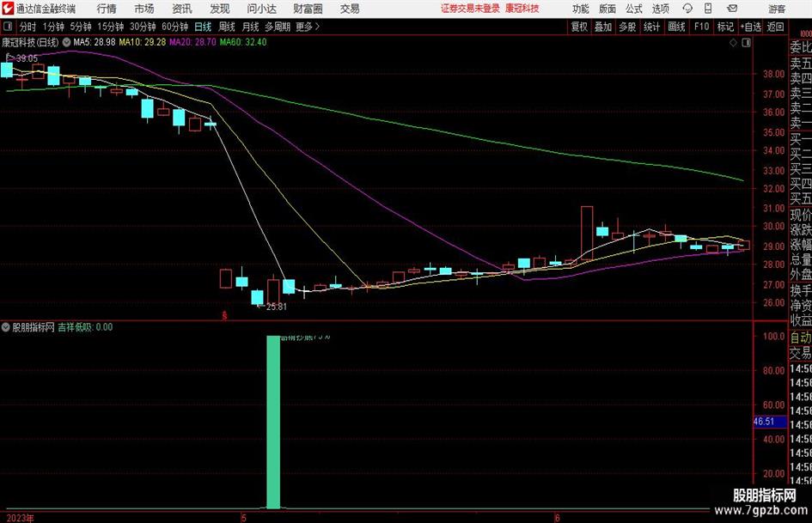Open the 资讯 menu

182,9
